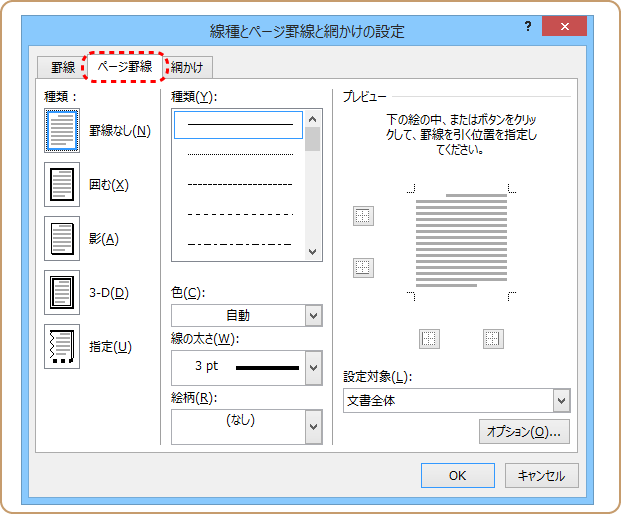Open the 網かけ shading tab
Image resolution: width=621 pixels, height=514 pixels.
(x=187, y=67)
